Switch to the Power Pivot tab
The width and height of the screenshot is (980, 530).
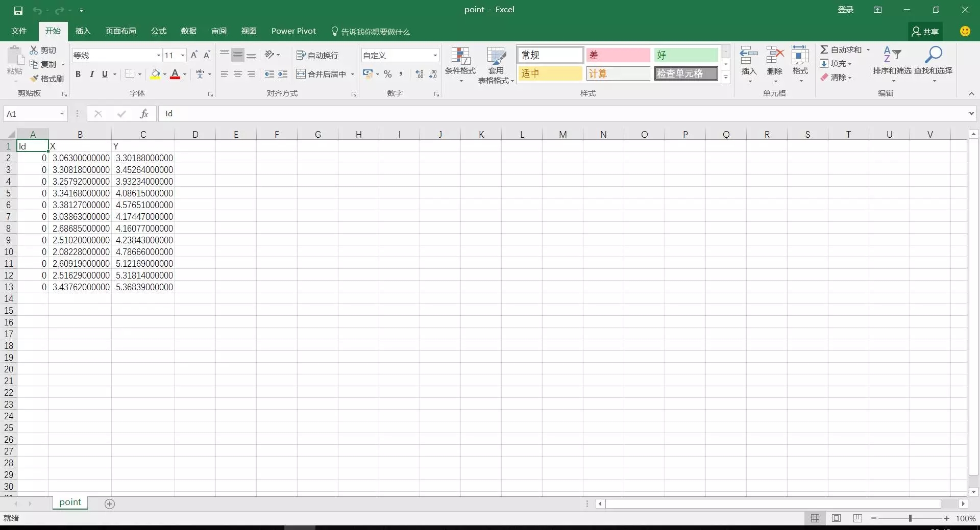click(293, 31)
